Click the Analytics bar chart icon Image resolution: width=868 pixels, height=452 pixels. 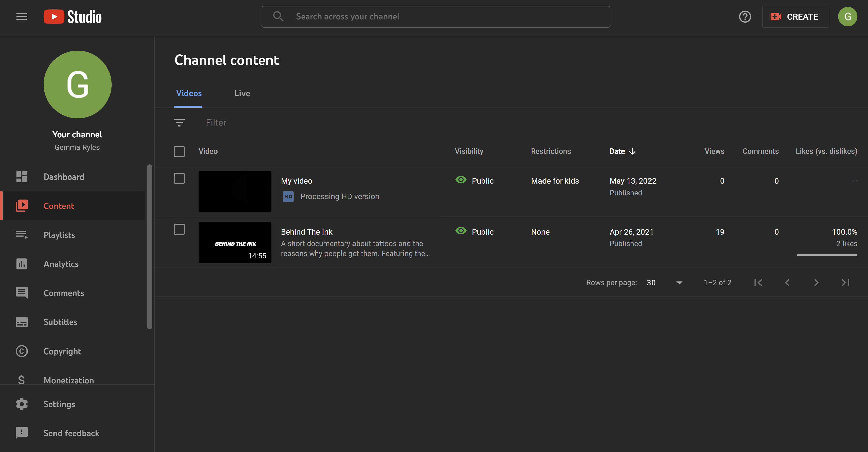click(x=22, y=264)
